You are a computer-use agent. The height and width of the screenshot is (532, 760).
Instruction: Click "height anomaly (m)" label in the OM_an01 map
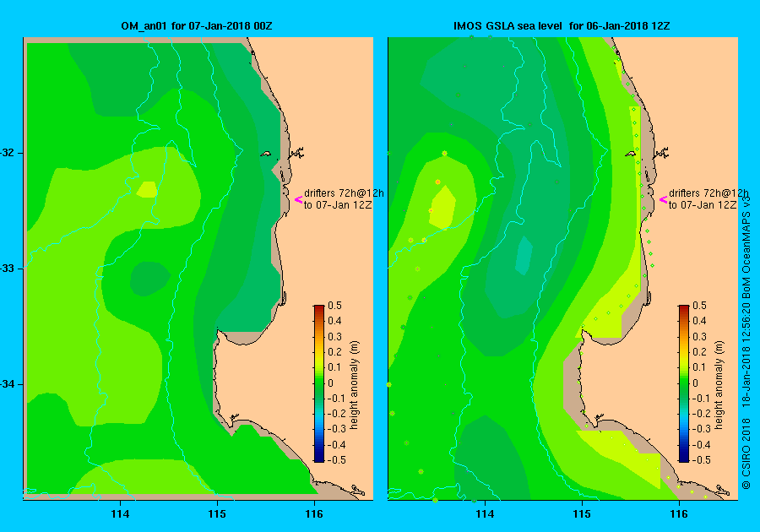[x=355, y=385]
